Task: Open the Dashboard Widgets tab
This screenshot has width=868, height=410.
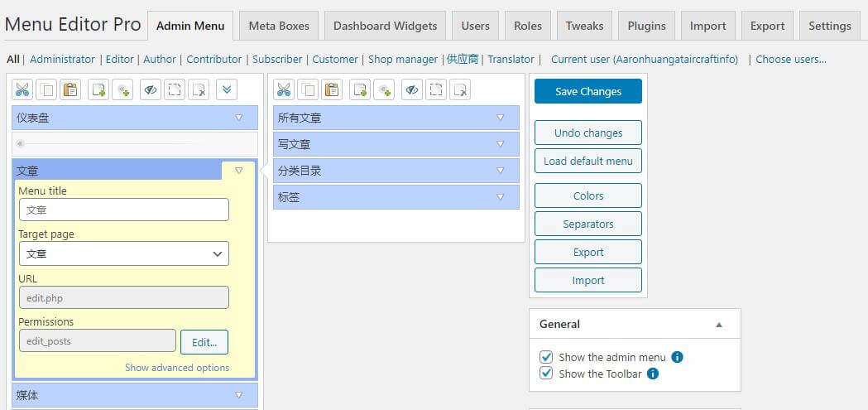Action: click(x=386, y=26)
